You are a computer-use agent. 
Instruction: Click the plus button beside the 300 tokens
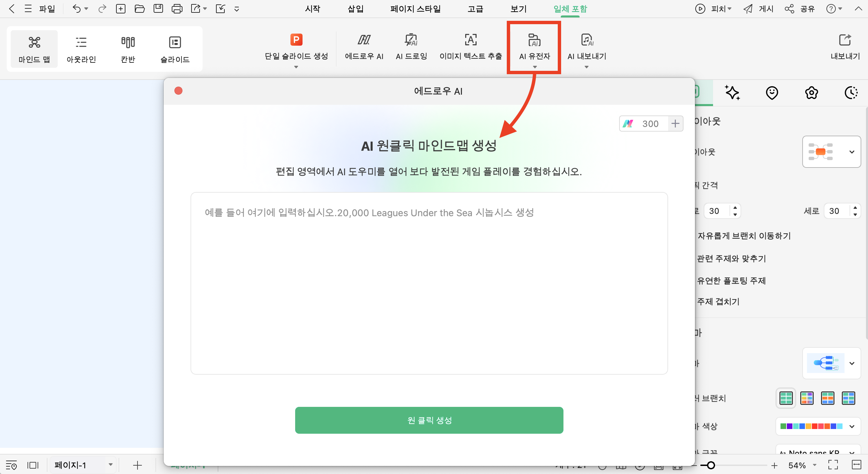coord(675,124)
